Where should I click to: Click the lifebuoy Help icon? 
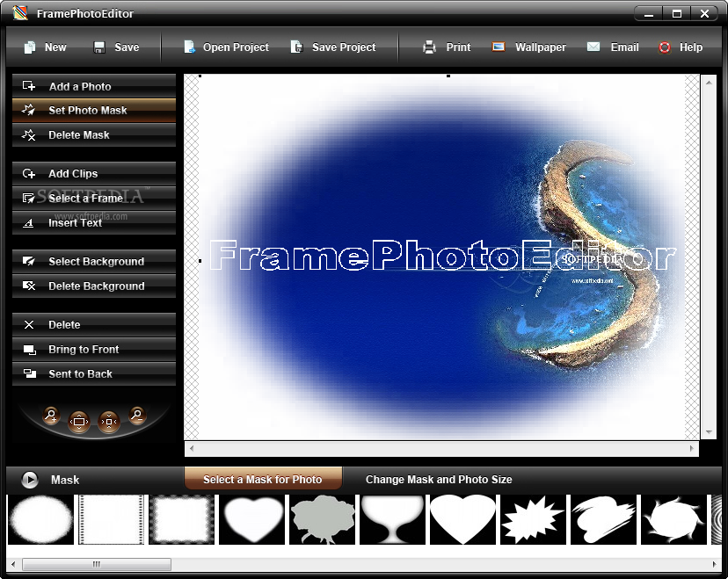(665, 47)
